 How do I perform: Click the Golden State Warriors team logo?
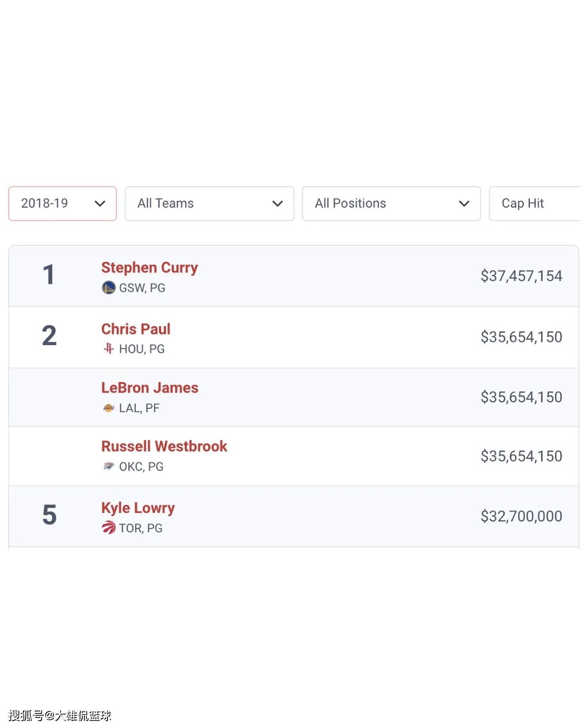(108, 288)
